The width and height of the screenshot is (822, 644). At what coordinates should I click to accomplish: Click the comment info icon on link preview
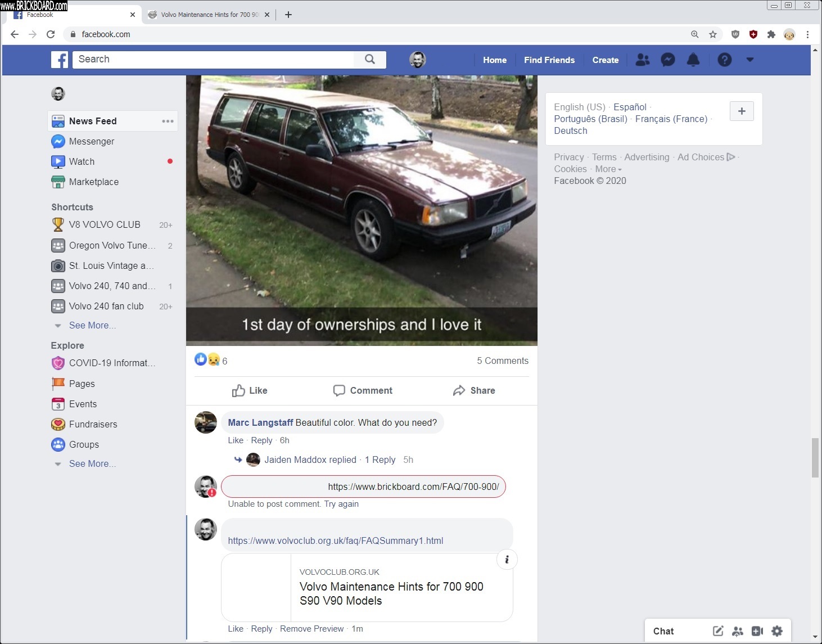(507, 559)
